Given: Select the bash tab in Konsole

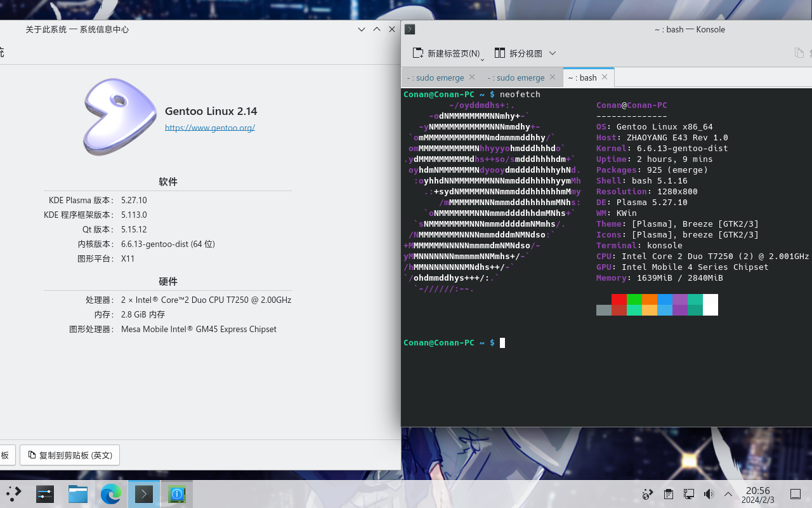Looking at the screenshot, I should (589, 77).
